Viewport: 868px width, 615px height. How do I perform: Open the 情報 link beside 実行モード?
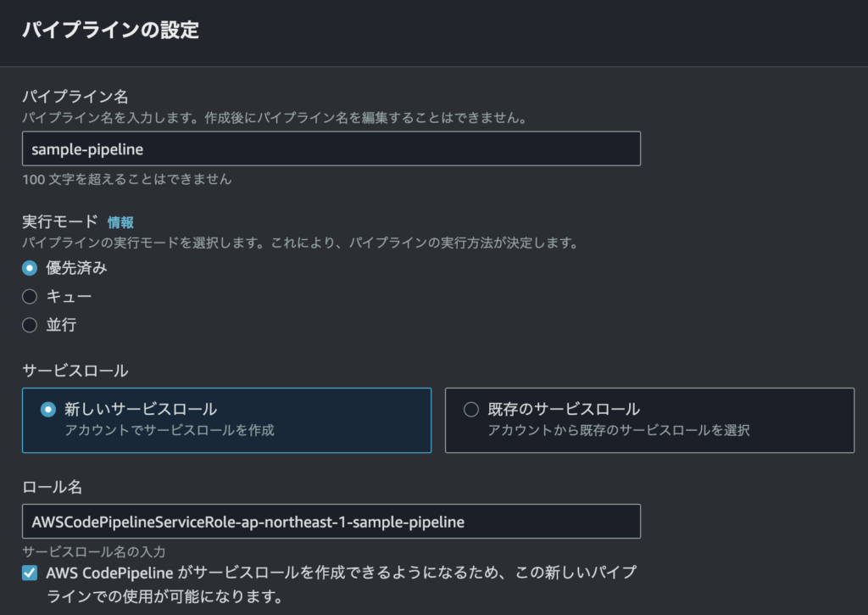coord(120,222)
